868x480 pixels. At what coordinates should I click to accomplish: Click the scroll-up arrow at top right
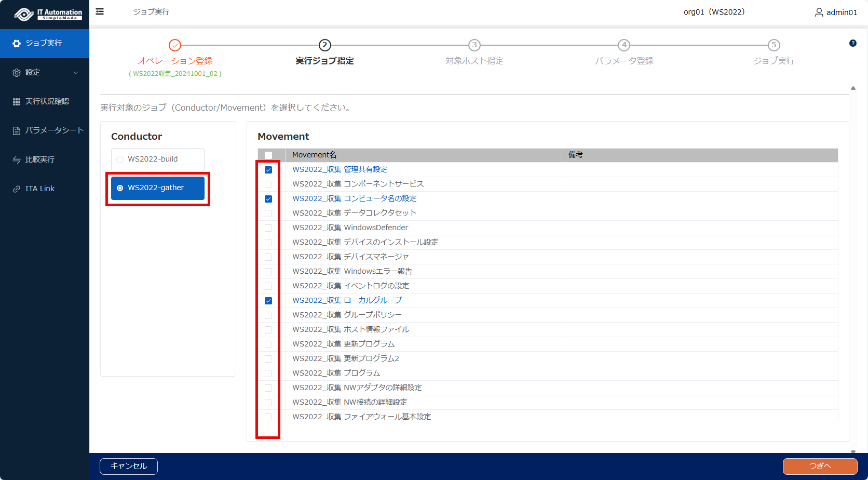[853, 88]
